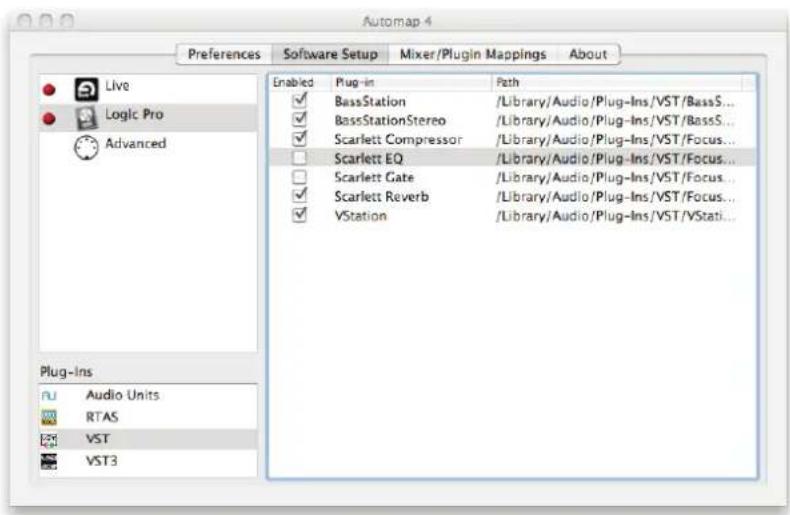Select the Scarlett Compressor name
This screenshot has width=790, height=515.
(398, 140)
